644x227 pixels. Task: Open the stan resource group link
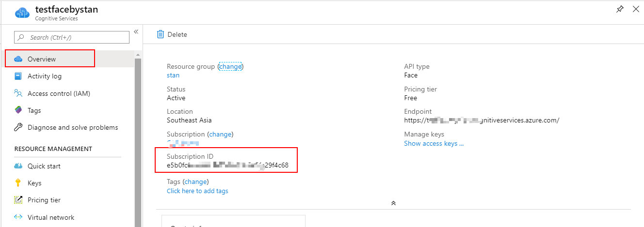point(173,75)
